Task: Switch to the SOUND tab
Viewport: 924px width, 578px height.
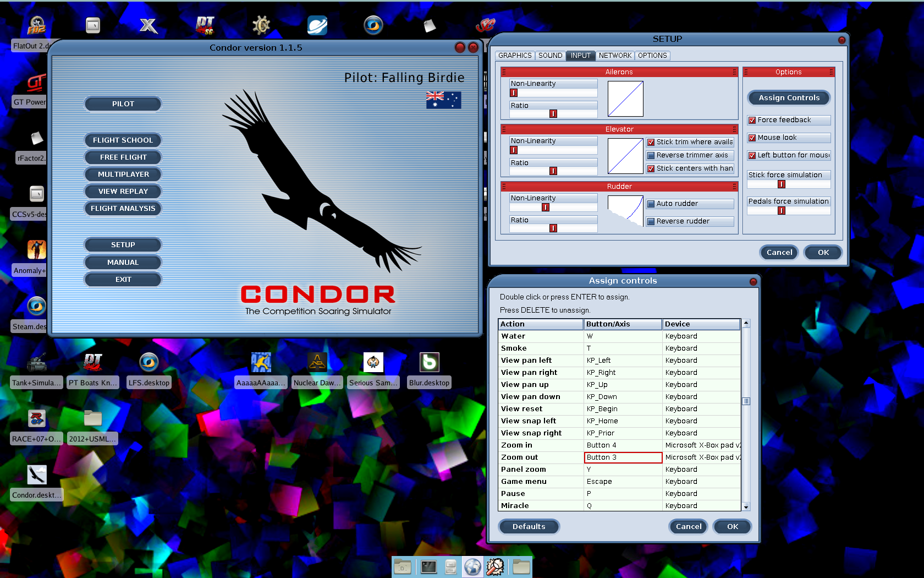Action: click(550, 56)
